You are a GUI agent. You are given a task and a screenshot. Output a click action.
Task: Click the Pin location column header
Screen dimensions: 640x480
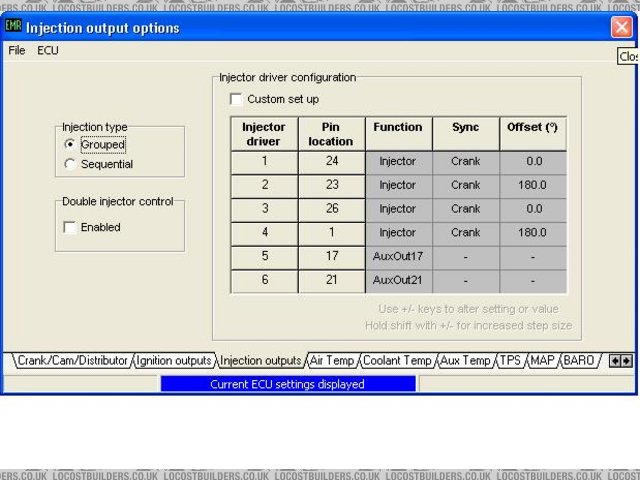tap(332, 134)
